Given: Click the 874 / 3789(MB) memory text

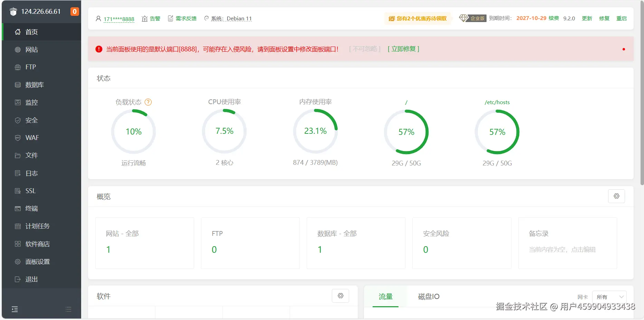Looking at the screenshot, I should click(315, 162).
